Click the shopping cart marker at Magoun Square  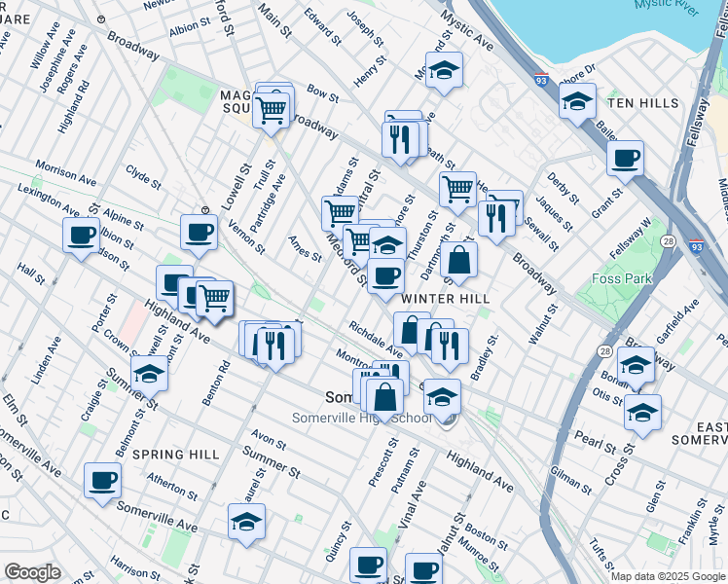[x=272, y=108]
